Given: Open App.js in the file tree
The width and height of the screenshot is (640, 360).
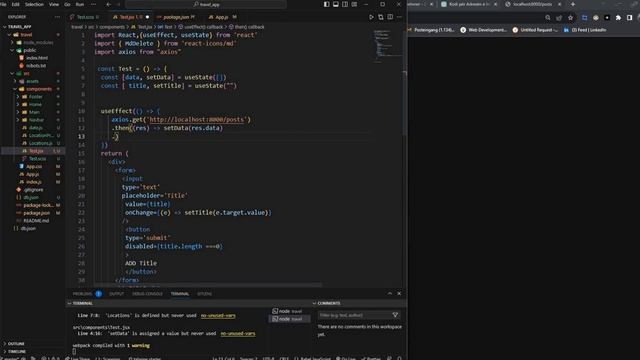Looking at the screenshot, I should tap(33, 174).
